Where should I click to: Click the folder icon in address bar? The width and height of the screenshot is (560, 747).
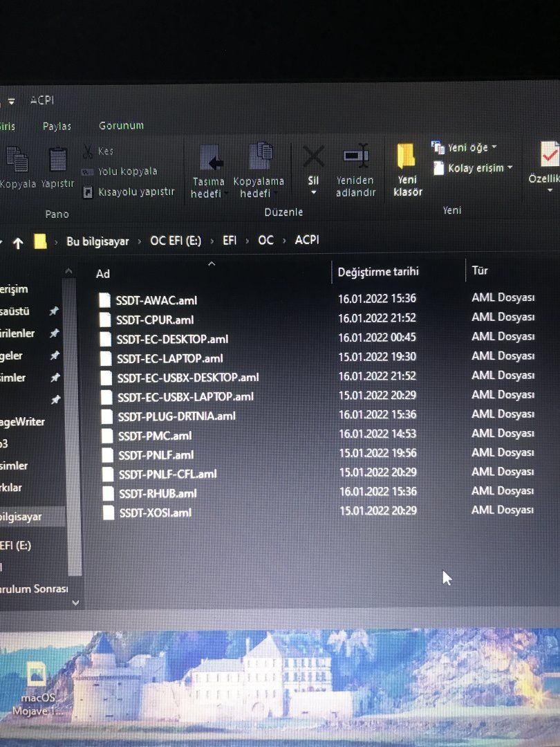pos(41,241)
